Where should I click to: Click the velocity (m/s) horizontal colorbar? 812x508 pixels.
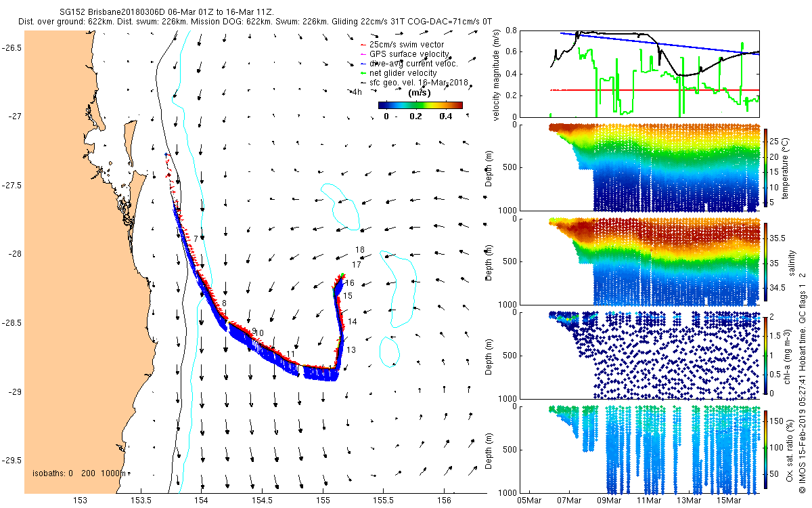tap(420, 105)
